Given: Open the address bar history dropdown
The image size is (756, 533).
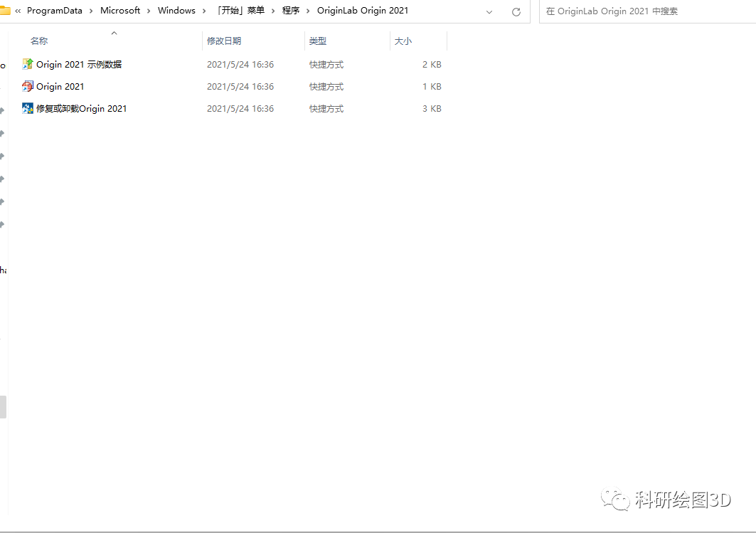Looking at the screenshot, I should [489, 11].
